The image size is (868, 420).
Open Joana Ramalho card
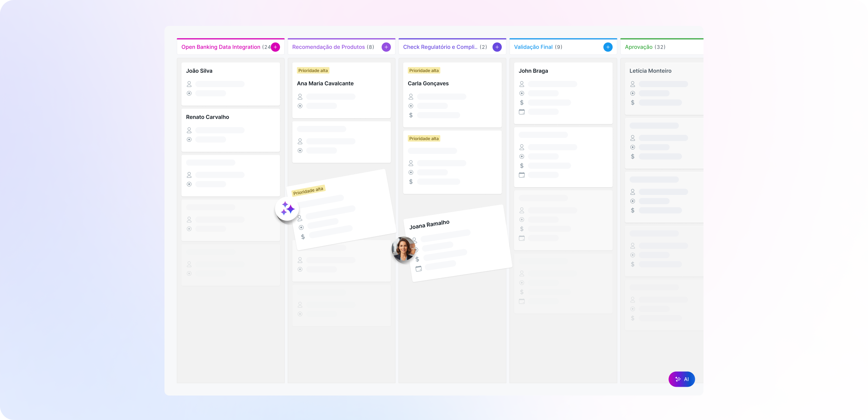pos(429,224)
